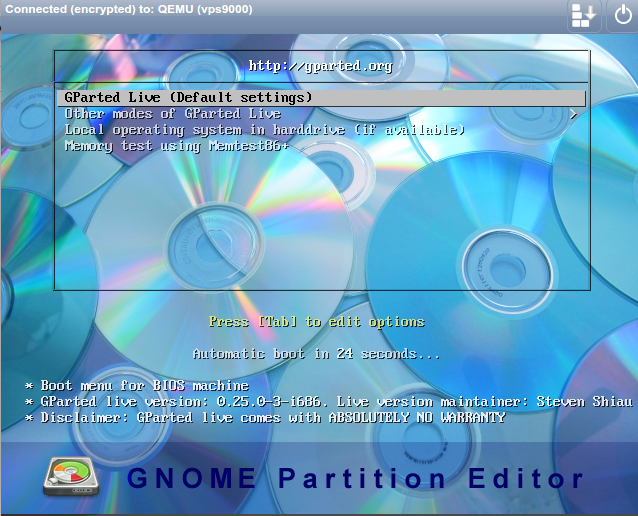Choose Local operating system in harddrive

coord(265,130)
